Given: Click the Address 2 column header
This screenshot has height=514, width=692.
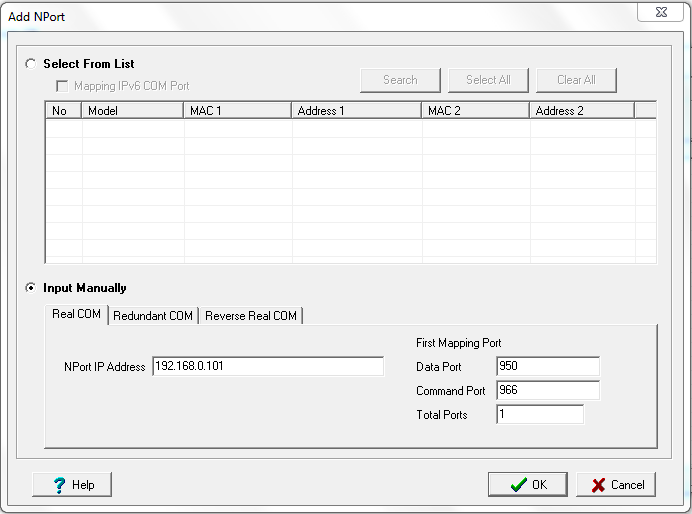Looking at the screenshot, I should coord(582,110).
